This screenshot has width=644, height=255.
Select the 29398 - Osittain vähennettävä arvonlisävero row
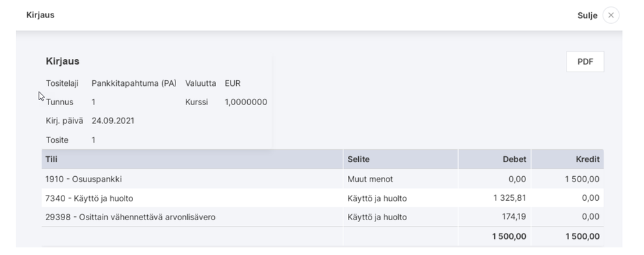tap(323, 217)
